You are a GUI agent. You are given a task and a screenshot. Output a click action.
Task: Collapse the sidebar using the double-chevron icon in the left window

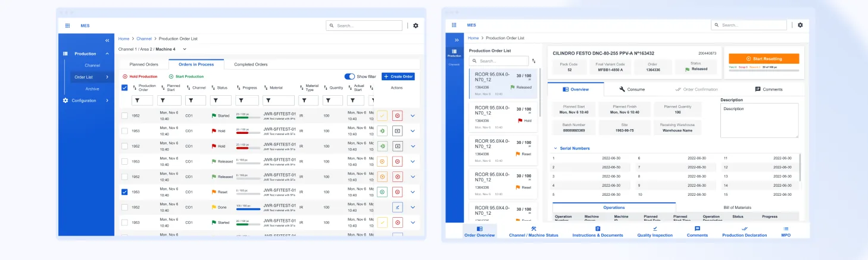pos(108,40)
